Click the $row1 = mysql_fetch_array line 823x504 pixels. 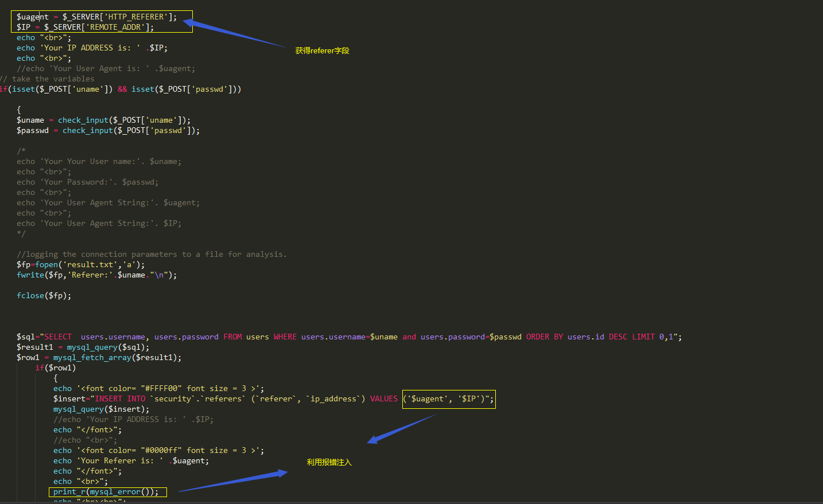(99, 357)
